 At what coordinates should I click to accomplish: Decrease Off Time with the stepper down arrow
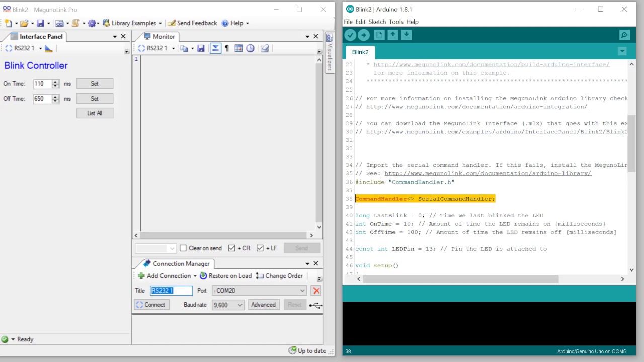[x=56, y=101]
